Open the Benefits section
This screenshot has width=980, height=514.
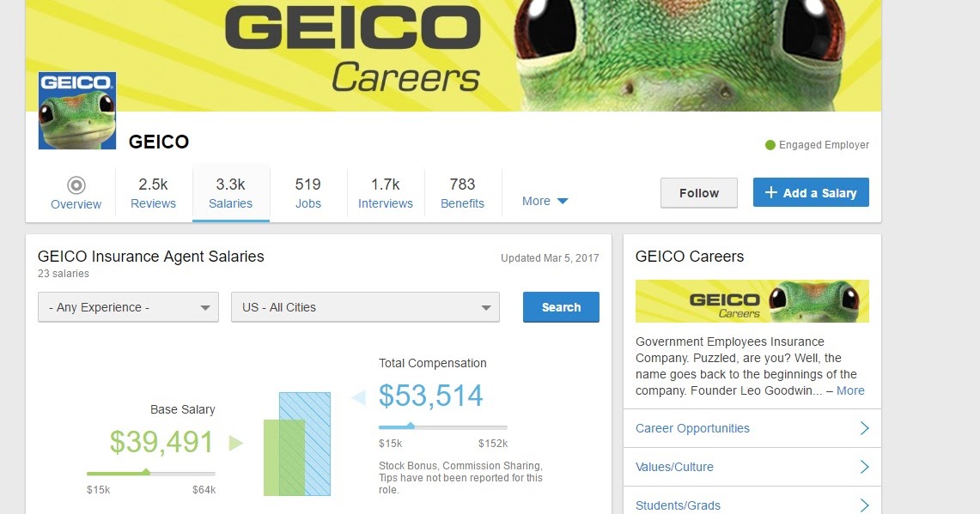[462, 192]
